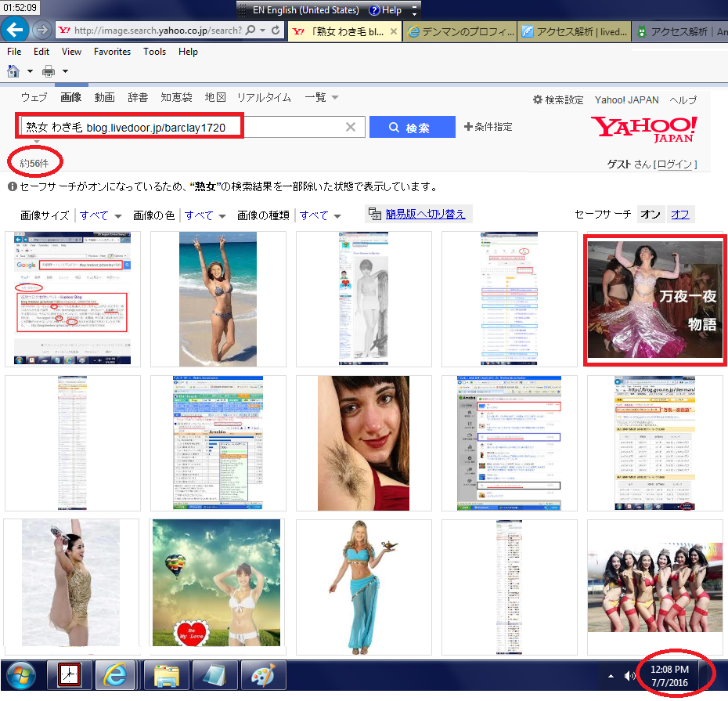Open the Tools menu
This screenshot has height=701, width=728.
(155, 52)
